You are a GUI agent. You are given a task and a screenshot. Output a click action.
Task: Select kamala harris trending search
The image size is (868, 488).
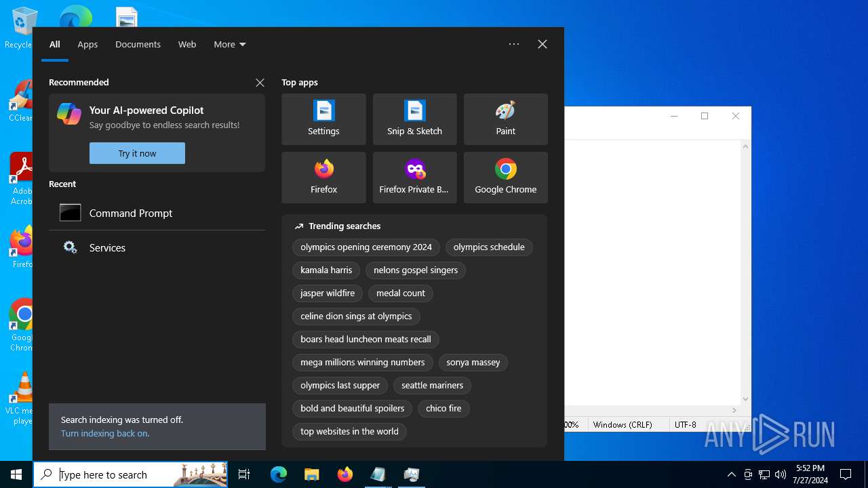coord(326,270)
